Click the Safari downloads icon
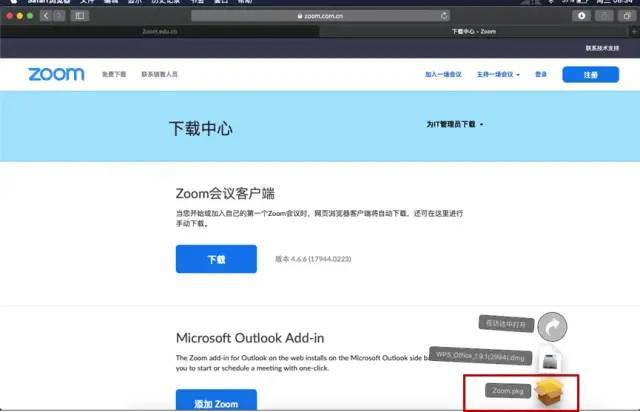This screenshot has width=640, height=412. pos(582,17)
